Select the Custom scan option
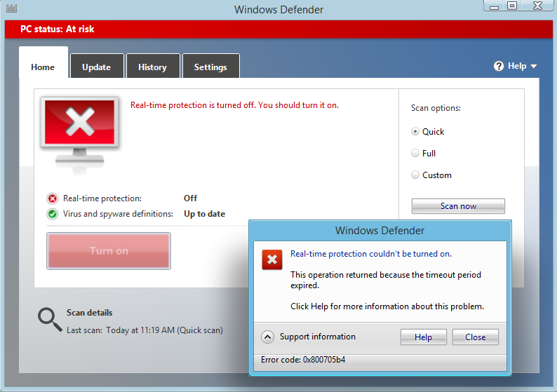 point(415,175)
